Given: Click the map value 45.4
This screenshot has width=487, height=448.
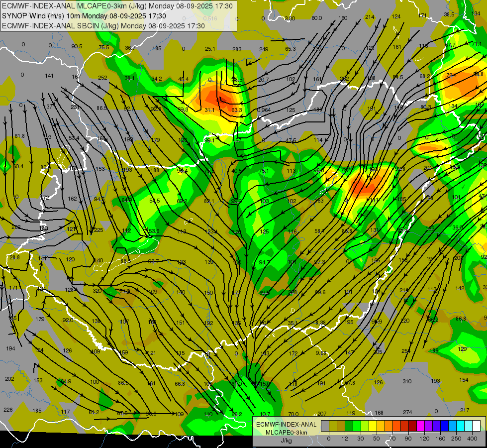Looking at the screenshot, I should (x=183, y=79).
